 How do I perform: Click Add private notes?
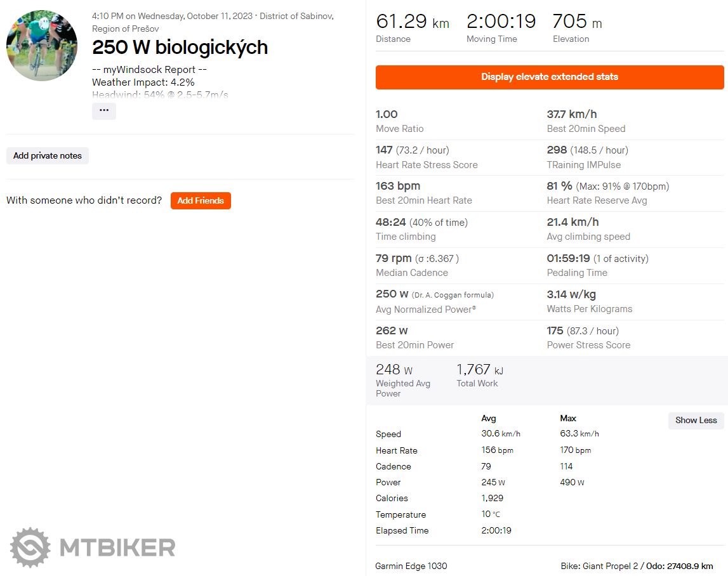pyautogui.click(x=48, y=156)
